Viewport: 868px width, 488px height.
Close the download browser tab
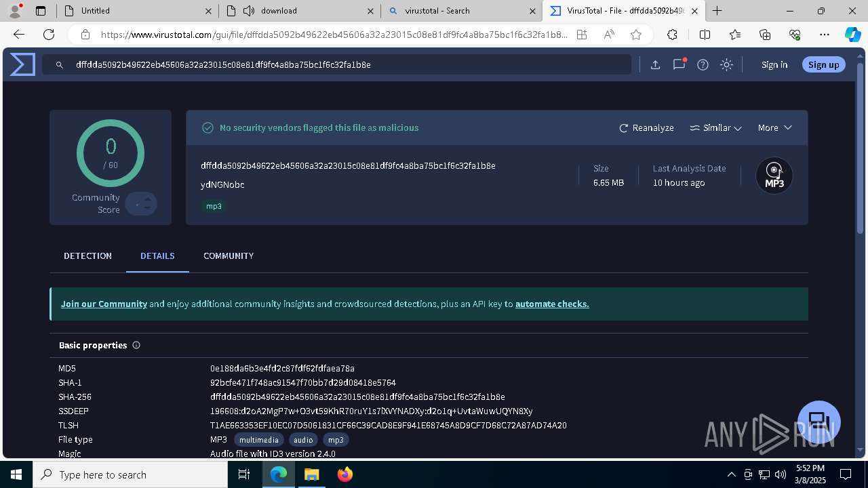coord(370,11)
